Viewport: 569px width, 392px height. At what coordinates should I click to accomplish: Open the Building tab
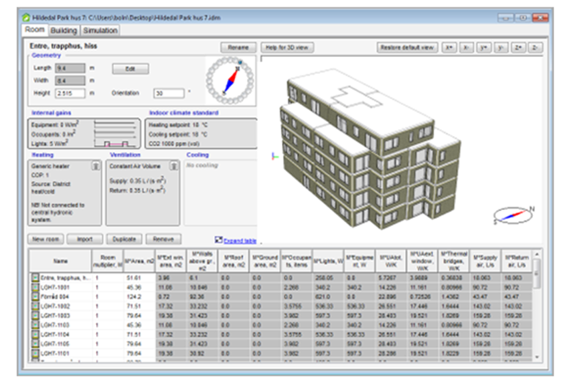pos(64,30)
